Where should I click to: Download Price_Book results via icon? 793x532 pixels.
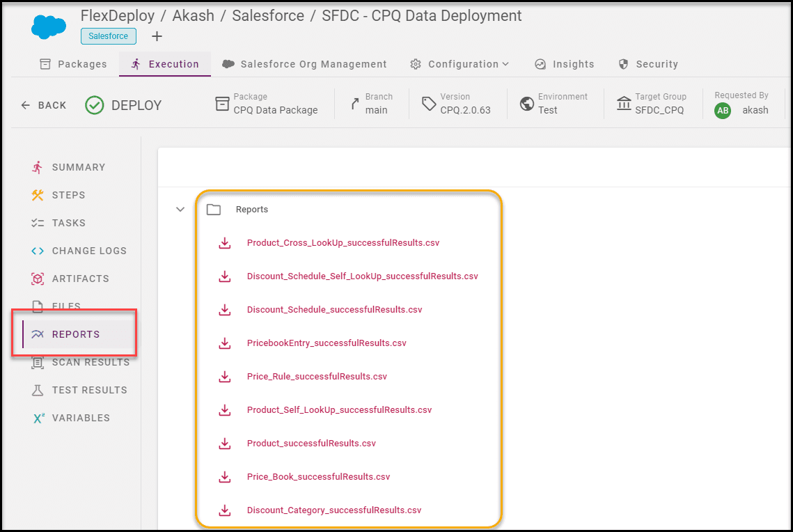point(225,477)
